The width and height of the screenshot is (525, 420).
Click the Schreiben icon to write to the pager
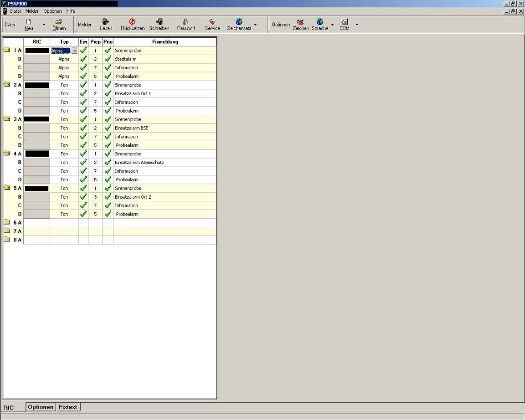159,22
